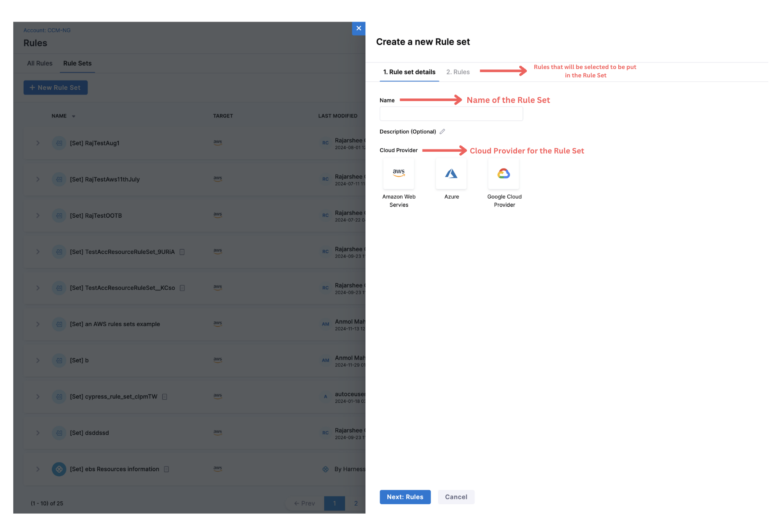Image resolution: width=778 pixels, height=532 pixels.
Task: Focus the Name input field
Action: point(451,114)
